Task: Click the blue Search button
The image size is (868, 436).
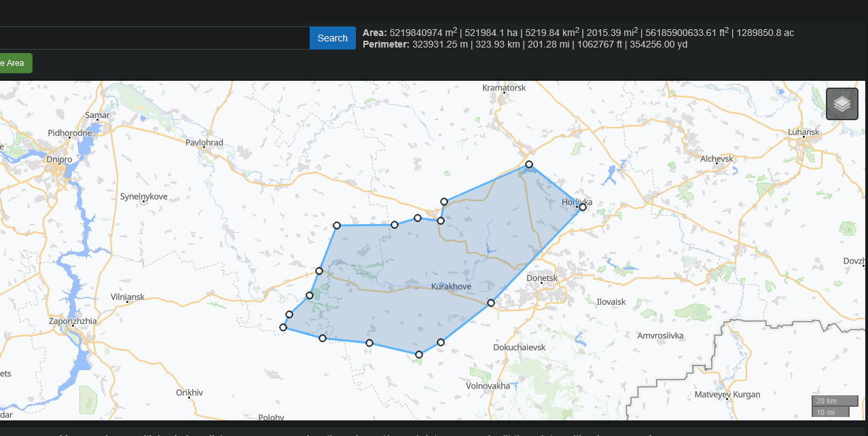Action: 333,38
